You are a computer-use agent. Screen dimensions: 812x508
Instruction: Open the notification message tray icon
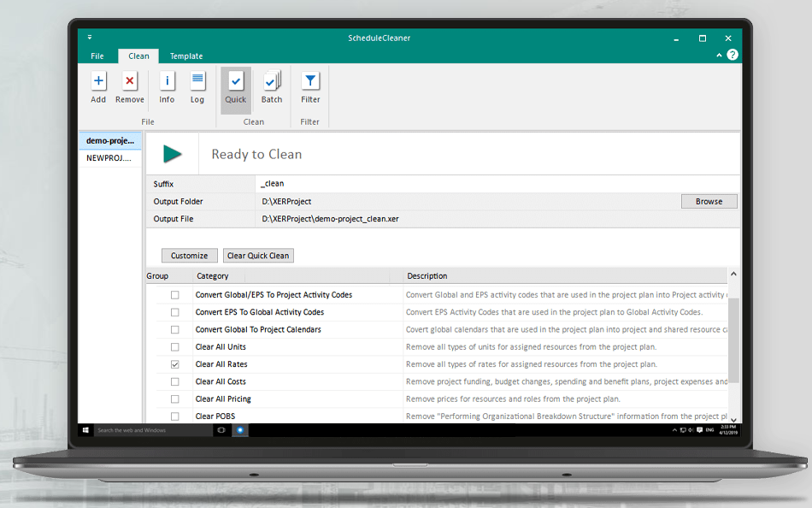point(700,430)
